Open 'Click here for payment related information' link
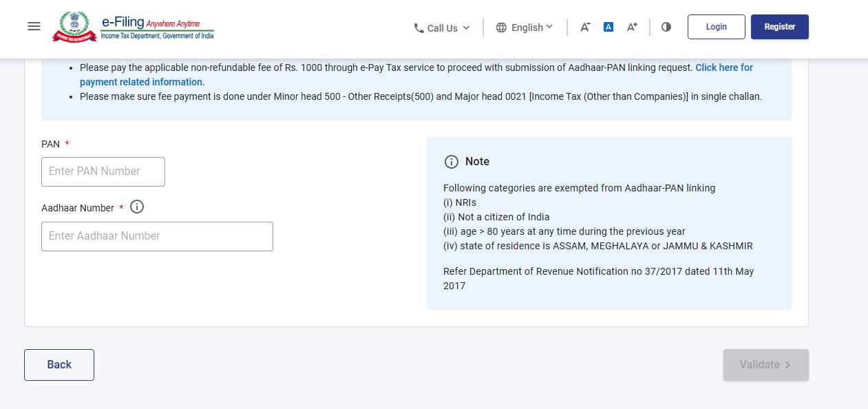This screenshot has width=868, height=409. point(723,67)
